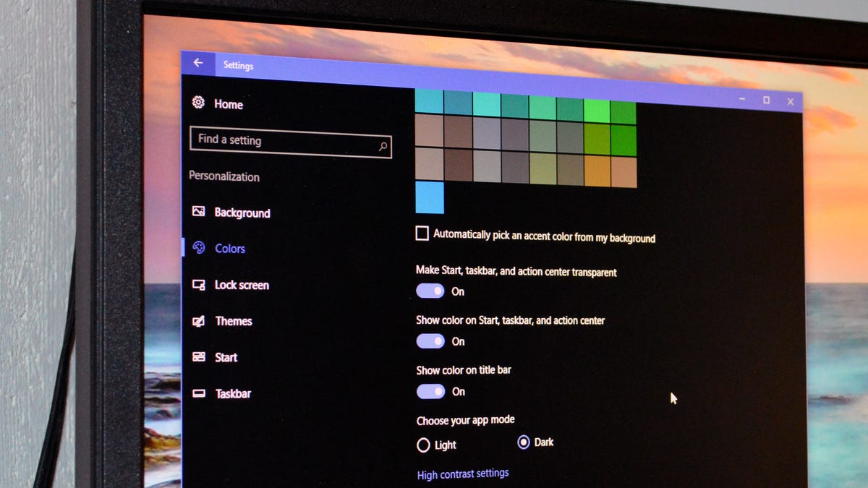The width and height of the screenshot is (868, 488).
Task: Click the search magnifier icon in Find a setting
Action: click(x=383, y=147)
